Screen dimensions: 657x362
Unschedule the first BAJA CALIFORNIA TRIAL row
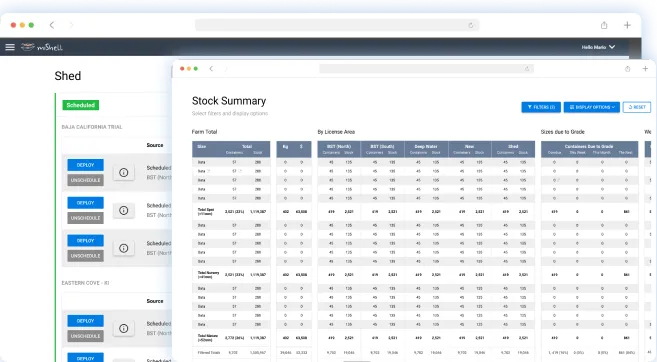point(85,180)
